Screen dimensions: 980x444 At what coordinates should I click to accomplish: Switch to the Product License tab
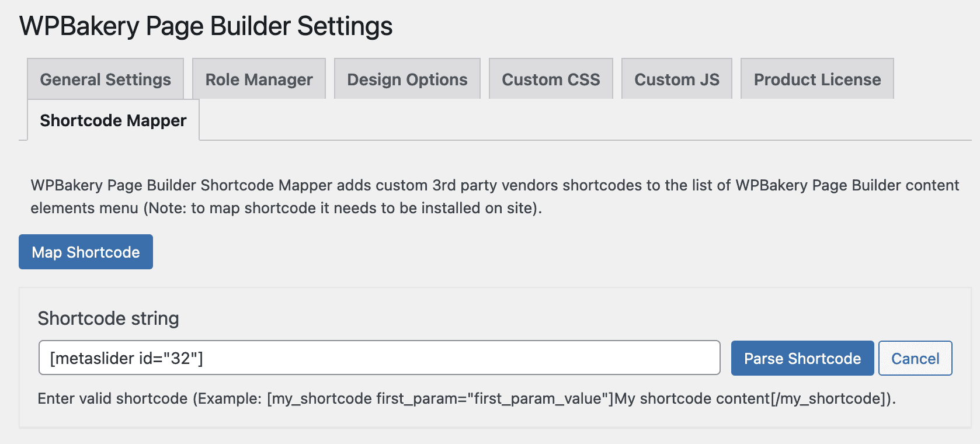817,79
